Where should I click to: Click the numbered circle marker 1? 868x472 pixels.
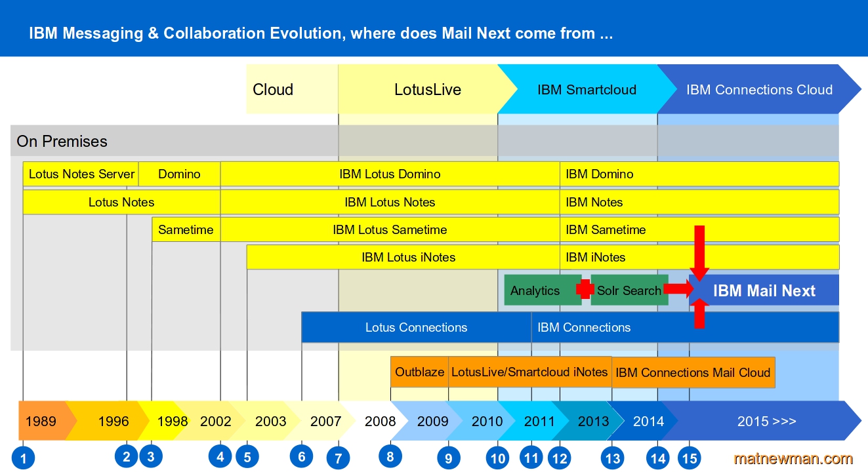23,458
